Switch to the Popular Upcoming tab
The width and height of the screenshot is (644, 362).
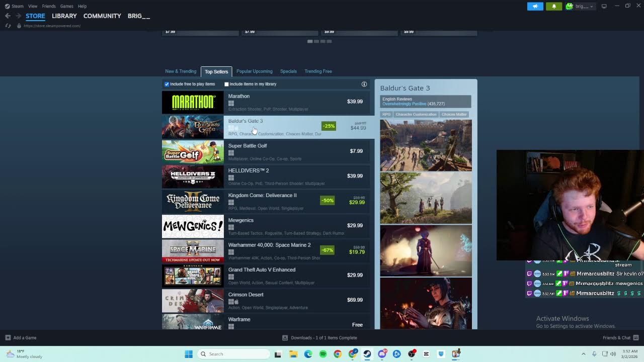point(255,71)
